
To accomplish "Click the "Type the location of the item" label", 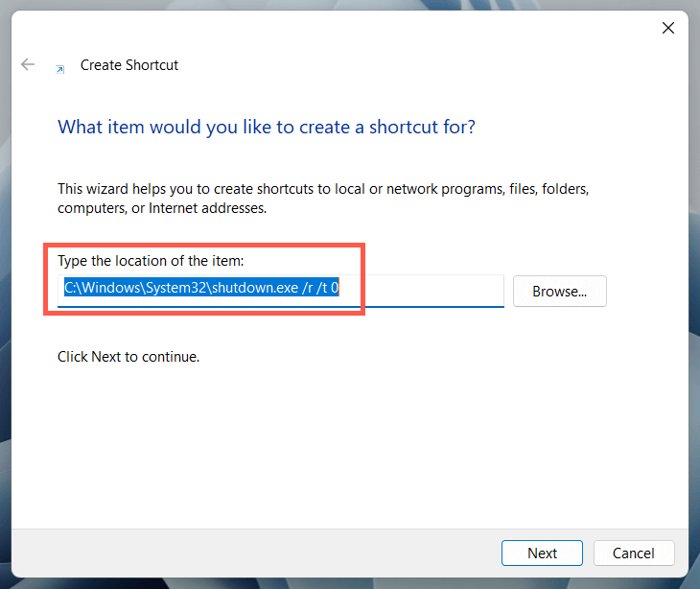I will (152, 261).
